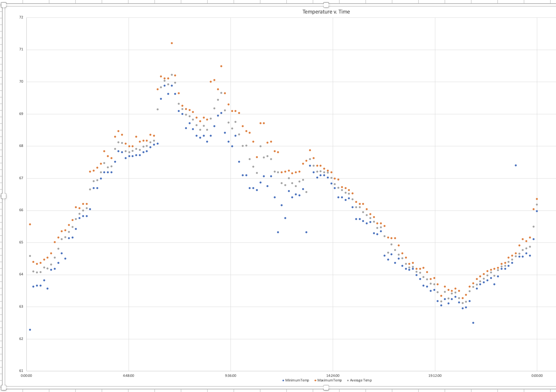Viewport: 556px width, 392px height.
Task: Click the 61 label on vertical axis
Action: coord(21,371)
